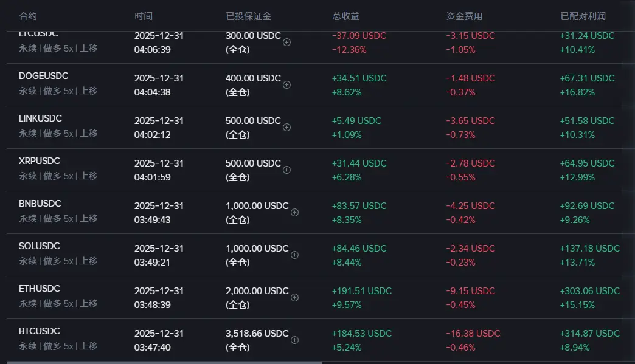
Task: Click the 总收益 column header
Action: (345, 16)
